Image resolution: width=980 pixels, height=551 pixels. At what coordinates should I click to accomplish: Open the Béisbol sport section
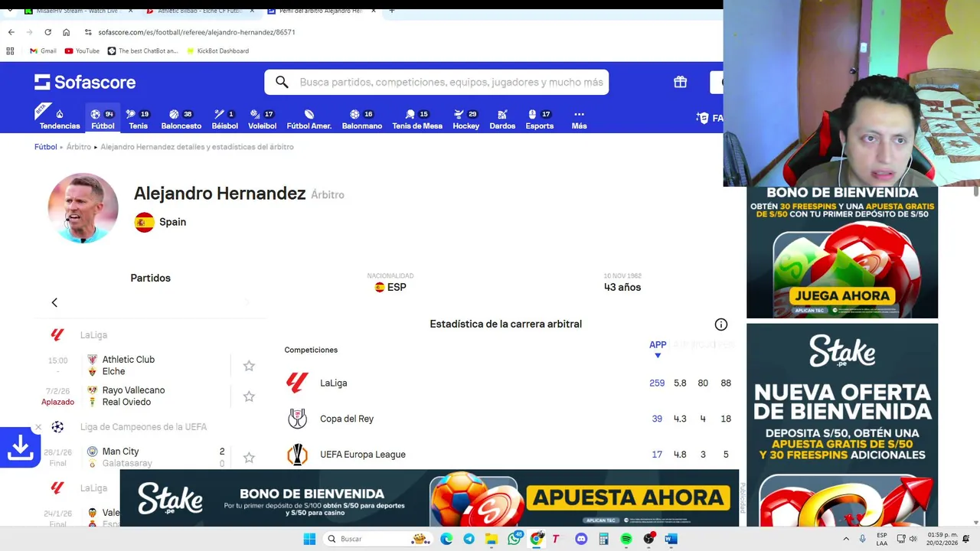coord(224,119)
